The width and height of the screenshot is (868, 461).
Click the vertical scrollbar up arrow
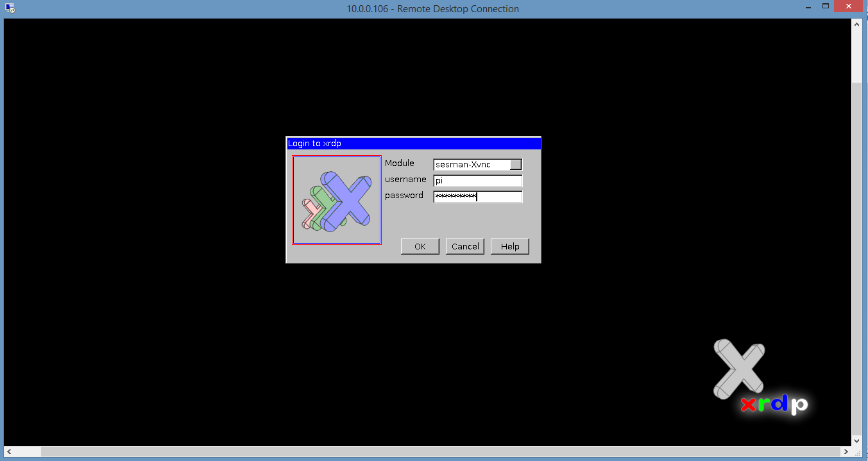[857, 24]
